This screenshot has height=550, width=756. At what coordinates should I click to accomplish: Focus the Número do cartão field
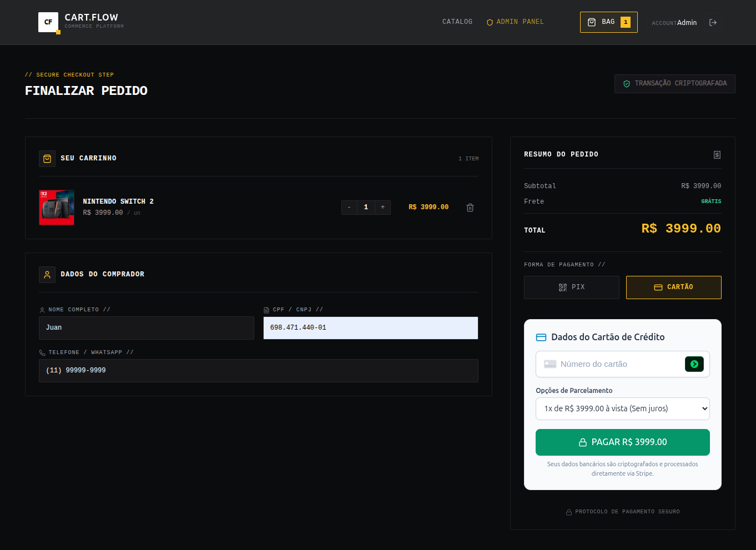620,364
